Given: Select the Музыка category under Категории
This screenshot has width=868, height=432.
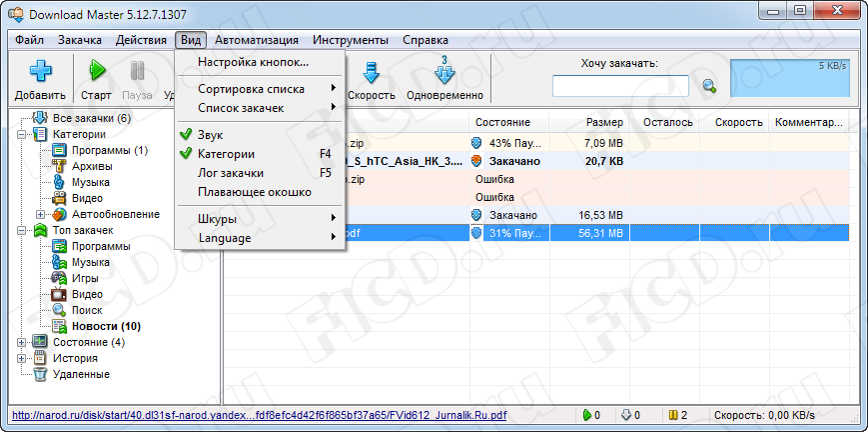Looking at the screenshot, I should tap(90, 182).
